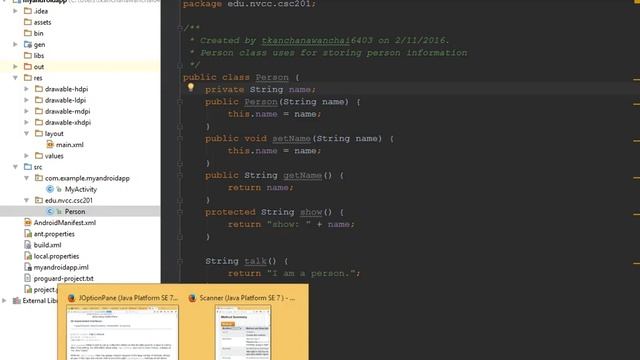Expand the drawable-hdpi folder
640x360 pixels.
(27, 89)
